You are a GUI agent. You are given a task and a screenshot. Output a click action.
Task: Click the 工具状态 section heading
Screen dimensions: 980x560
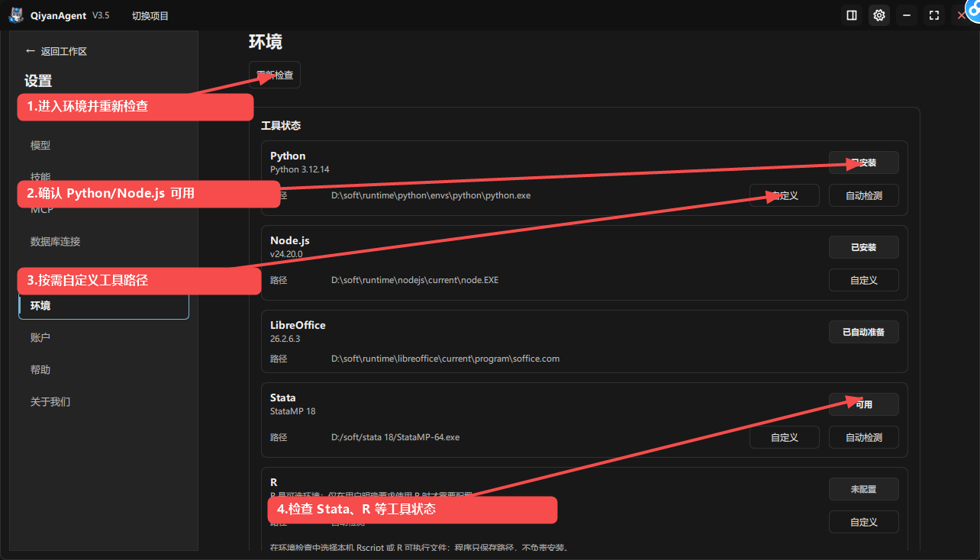[281, 125]
